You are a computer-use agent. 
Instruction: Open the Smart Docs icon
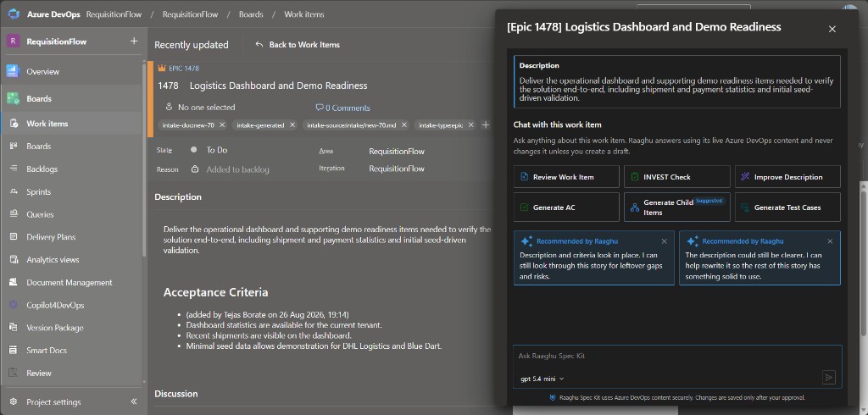pos(14,351)
